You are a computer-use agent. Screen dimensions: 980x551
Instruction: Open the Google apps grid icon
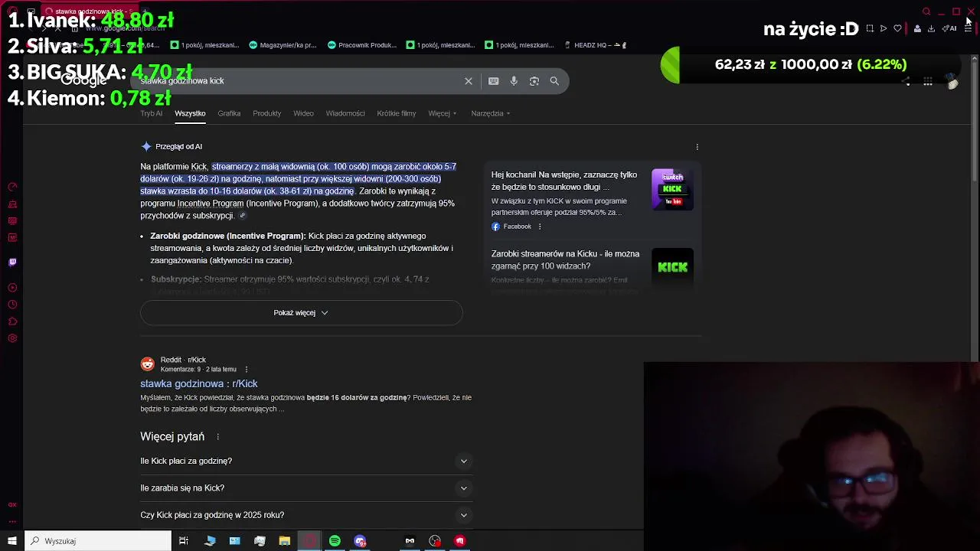(x=927, y=81)
